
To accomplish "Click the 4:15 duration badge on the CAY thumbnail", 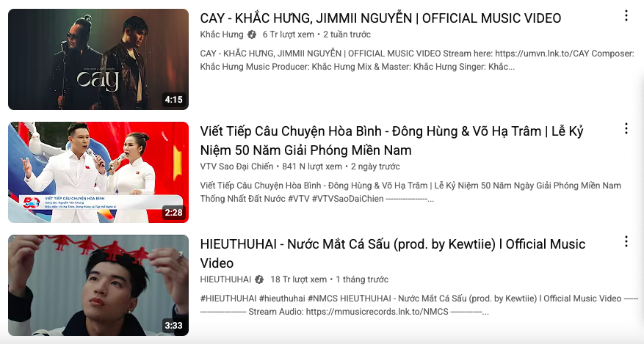I will [x=173, y=100].
